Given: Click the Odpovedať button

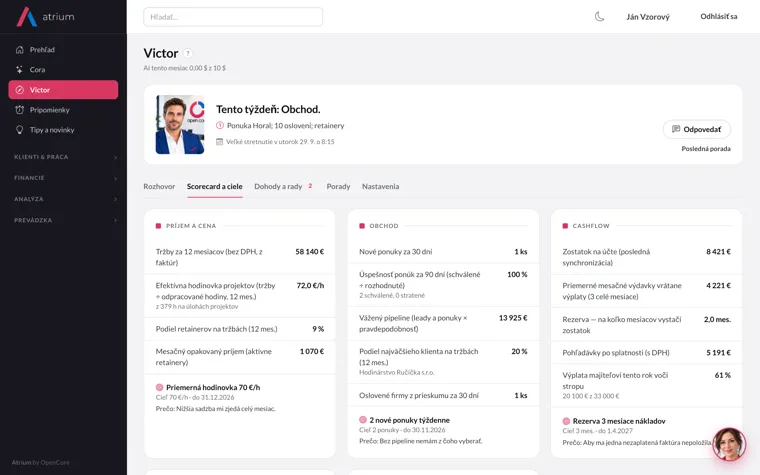Looking at the screenshot, I should [697, 129].
